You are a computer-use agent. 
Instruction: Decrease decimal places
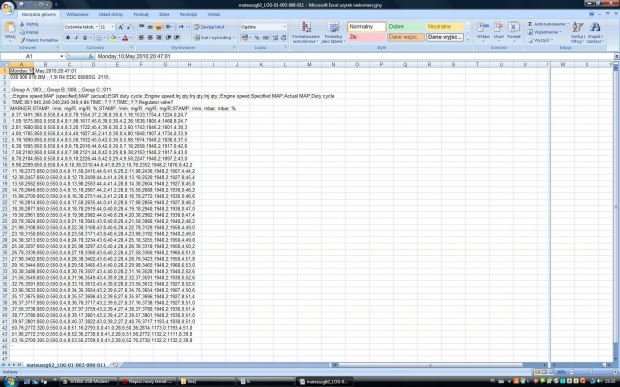284,38
